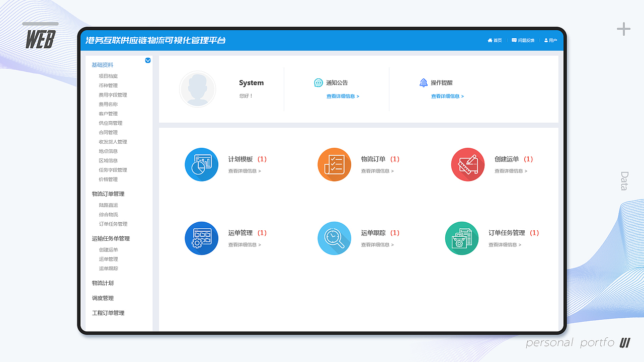Open 客户管理 in sidebar
Image resolution: width=644 pixels, height=362 pixels.
point(108,114)
